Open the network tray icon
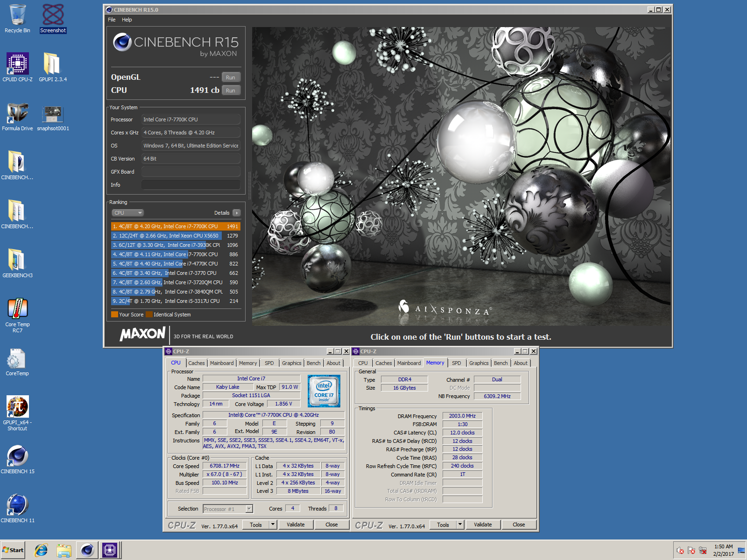The height and width of the screenshot is (560, 747). [x=703, y=551]
